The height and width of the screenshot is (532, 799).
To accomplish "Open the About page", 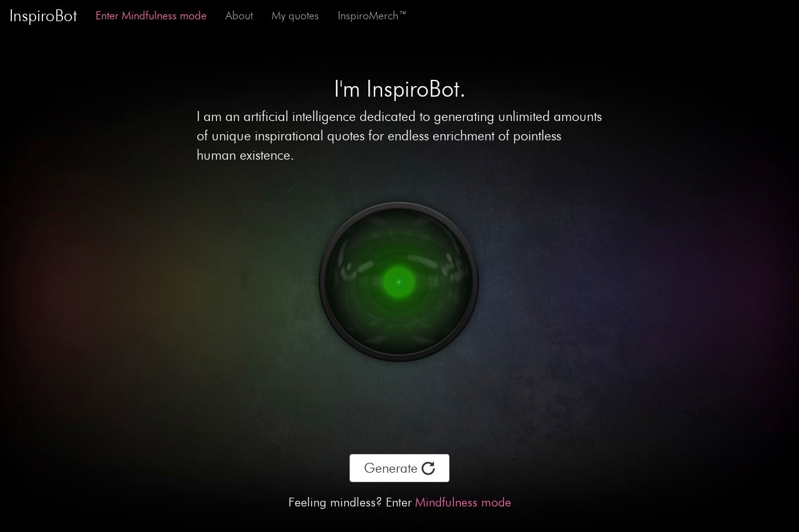I will coord(239,16).
